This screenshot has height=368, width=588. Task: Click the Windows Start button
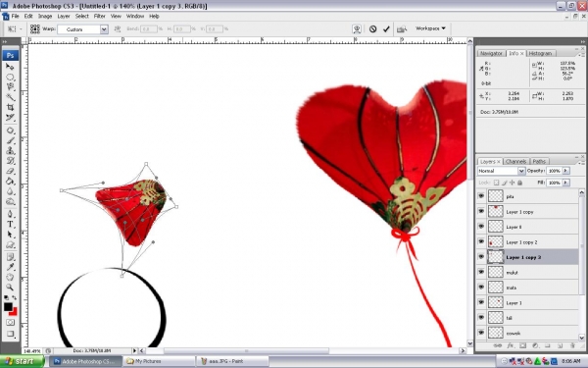[x=23, y=361]
